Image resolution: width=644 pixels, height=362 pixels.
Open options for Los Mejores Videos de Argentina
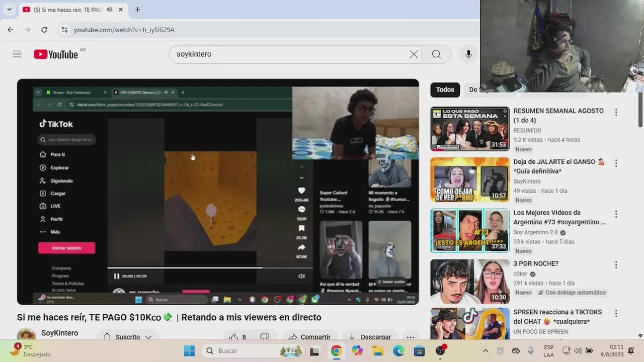[x=616, y=214]
